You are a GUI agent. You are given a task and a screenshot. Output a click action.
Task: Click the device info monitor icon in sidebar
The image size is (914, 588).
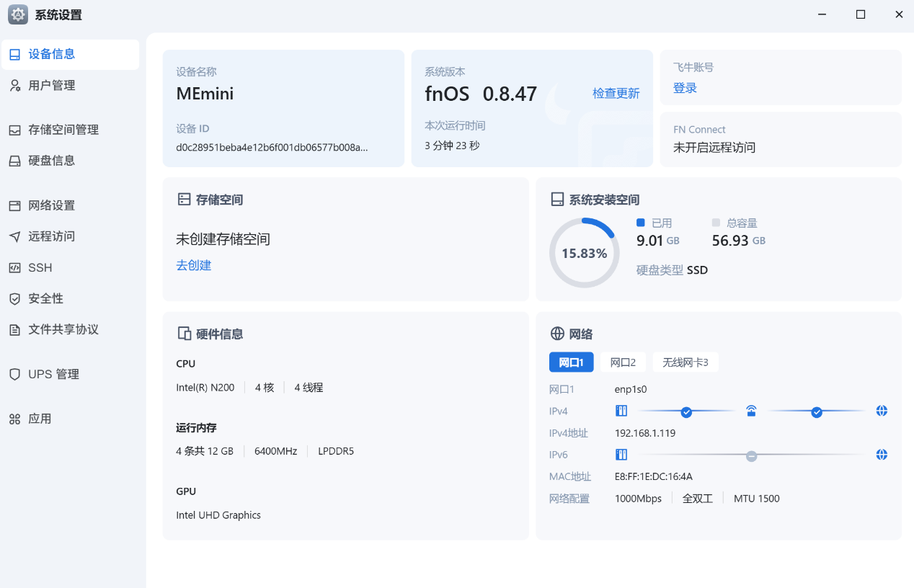14,55
